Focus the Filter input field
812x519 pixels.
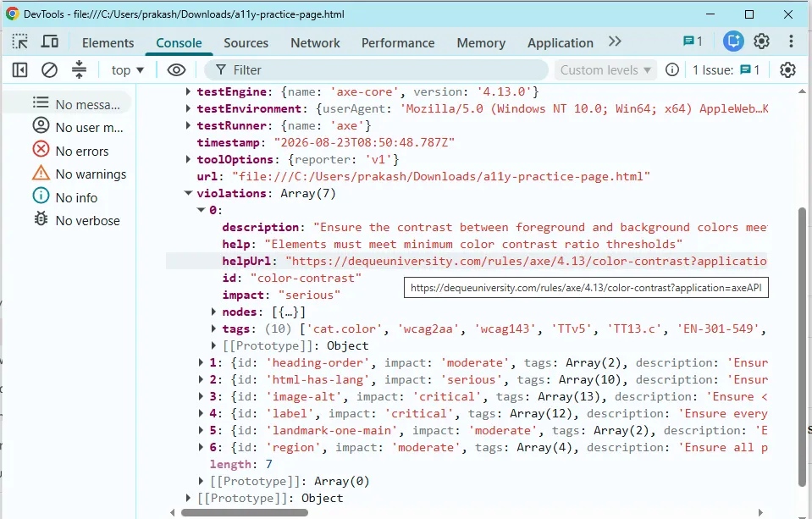376,69
